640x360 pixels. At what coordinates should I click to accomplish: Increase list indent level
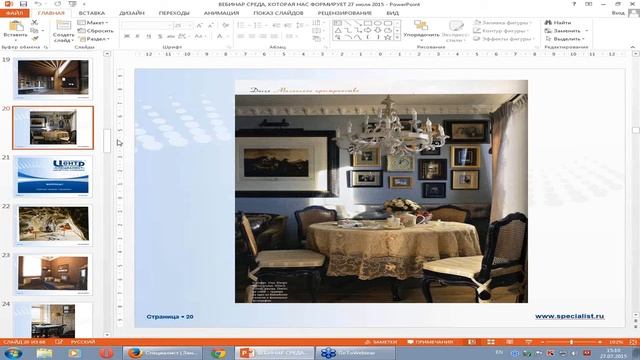point(288,25)
